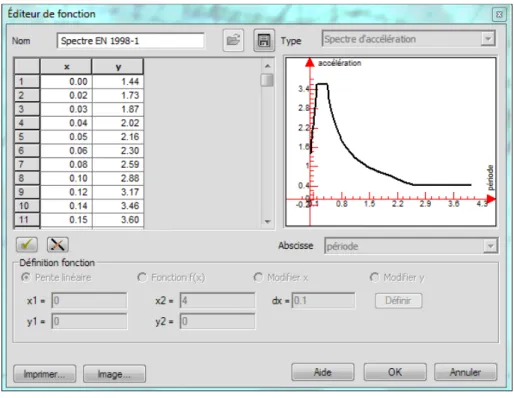Click the Définir button

pyautogui.click(x=398, y=301)
